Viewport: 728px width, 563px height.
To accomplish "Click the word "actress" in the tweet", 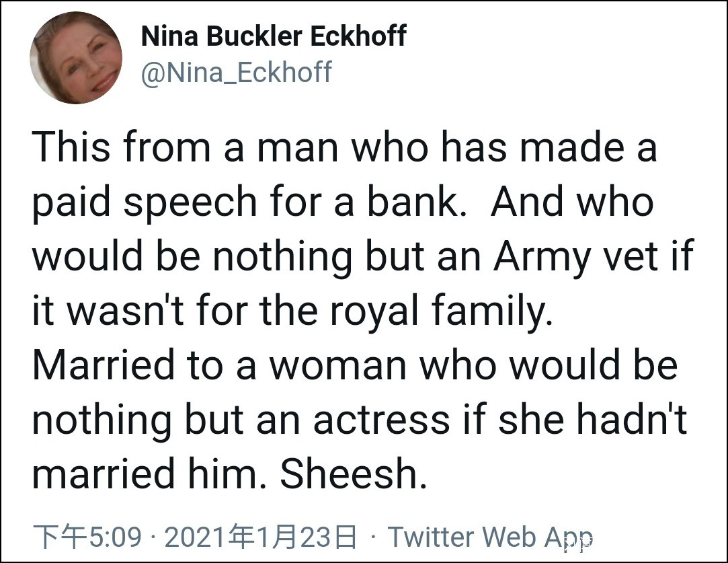I will (381, 420).
